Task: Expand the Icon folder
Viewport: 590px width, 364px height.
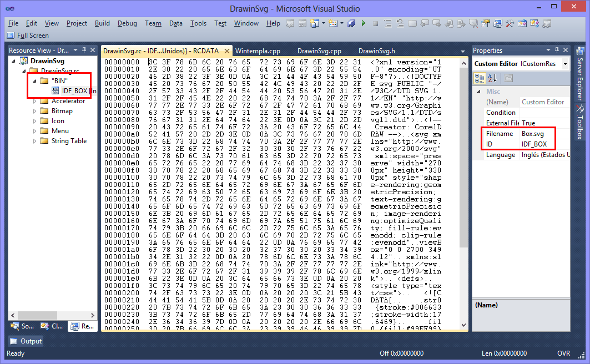Action: [34, 121]
